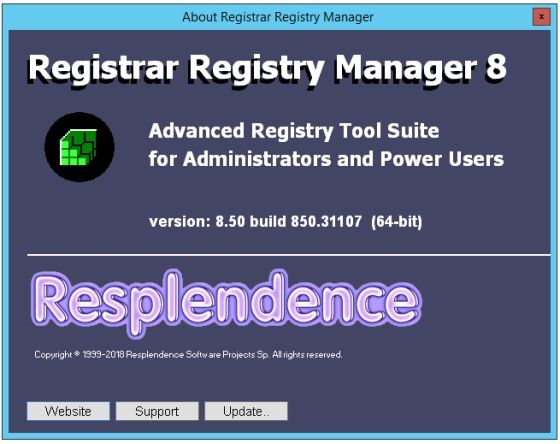Screen dimensions: 560x444
Task: Click 'Advanced Registry Tool Suite' line
Action: click(294, 131)
